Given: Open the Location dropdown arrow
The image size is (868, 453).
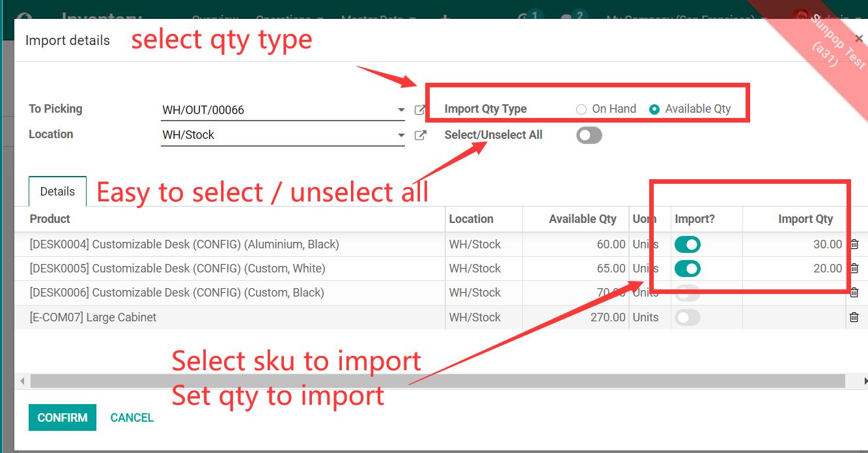Looking at the screenshot, I should coord(401,136).
